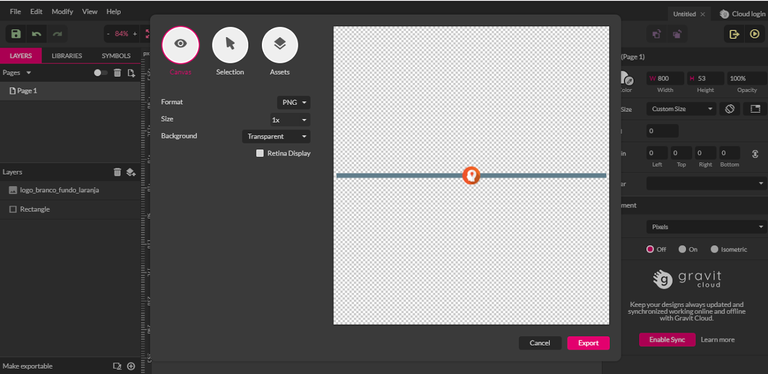This screenshot has width=768, height=374.
Task: Expand the Transparent background dropdown
Action: click(276, 137)
